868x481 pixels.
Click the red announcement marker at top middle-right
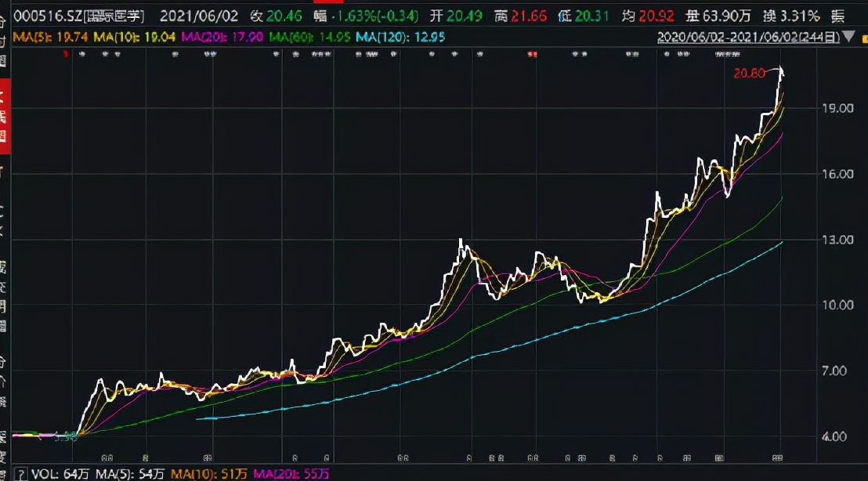532,54
